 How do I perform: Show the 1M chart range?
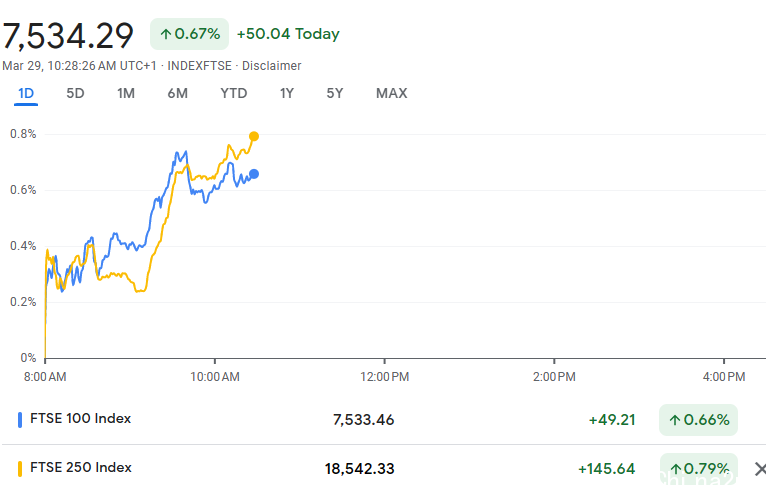click(125, 93)
